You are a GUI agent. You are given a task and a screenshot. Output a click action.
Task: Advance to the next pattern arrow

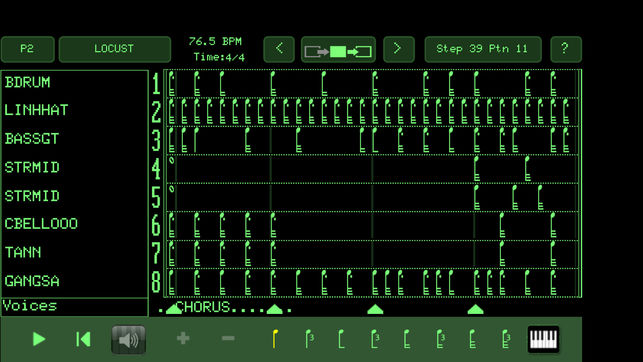click(x=399, y=49)
